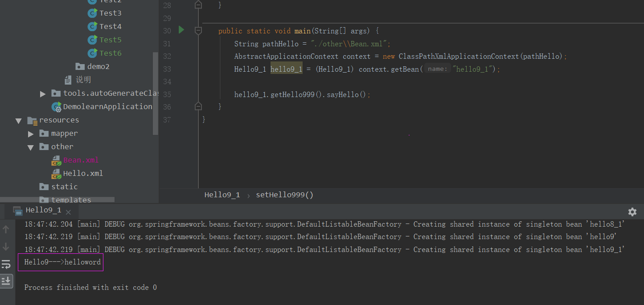This screenshot has width=644, height=305.
Task: Fold the main method at line 30
Action: pyautogui.click(x=198, y=31)
